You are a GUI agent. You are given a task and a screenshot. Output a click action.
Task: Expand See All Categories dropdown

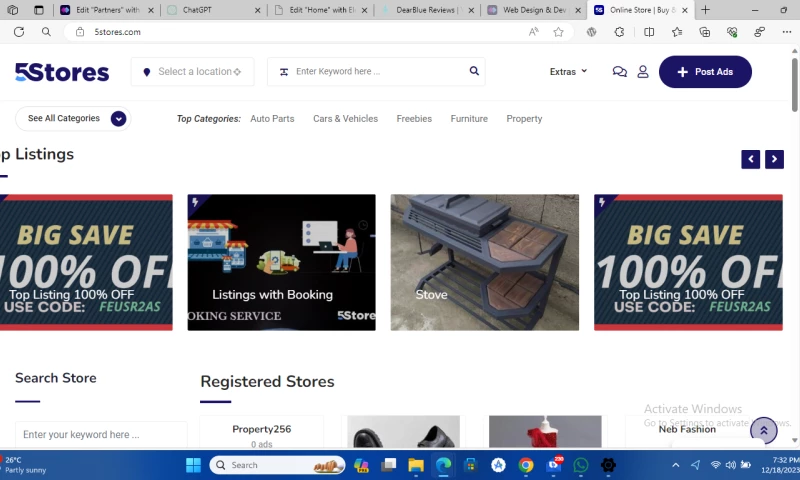pos(73,118)
